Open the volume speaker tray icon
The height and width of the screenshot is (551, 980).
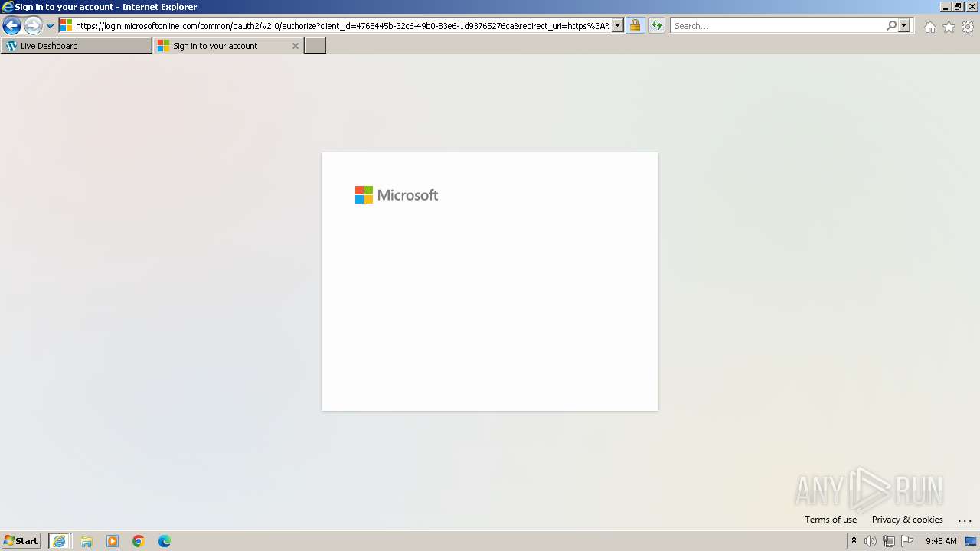point(871,541)
